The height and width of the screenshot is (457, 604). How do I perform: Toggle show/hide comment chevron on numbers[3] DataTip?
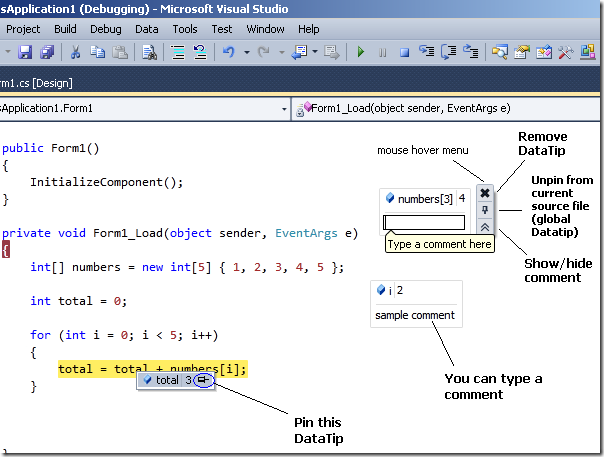point(485,227)
